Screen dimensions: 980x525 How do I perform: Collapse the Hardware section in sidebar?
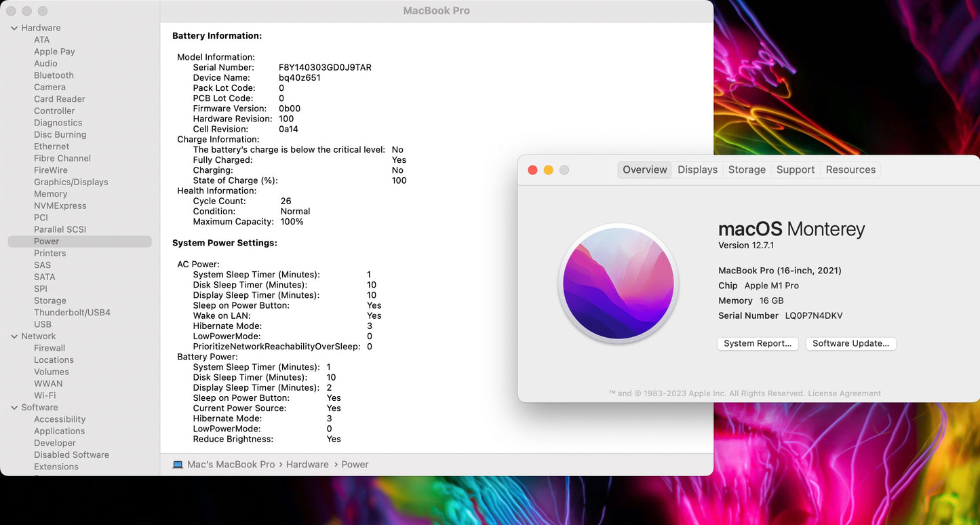(x=14, y=28)
